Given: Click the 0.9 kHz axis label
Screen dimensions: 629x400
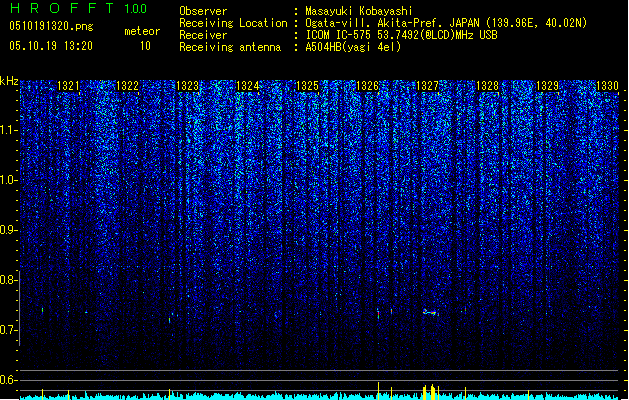Looking at the screenshot, I should pyautogui.click(x=8, y=230).
